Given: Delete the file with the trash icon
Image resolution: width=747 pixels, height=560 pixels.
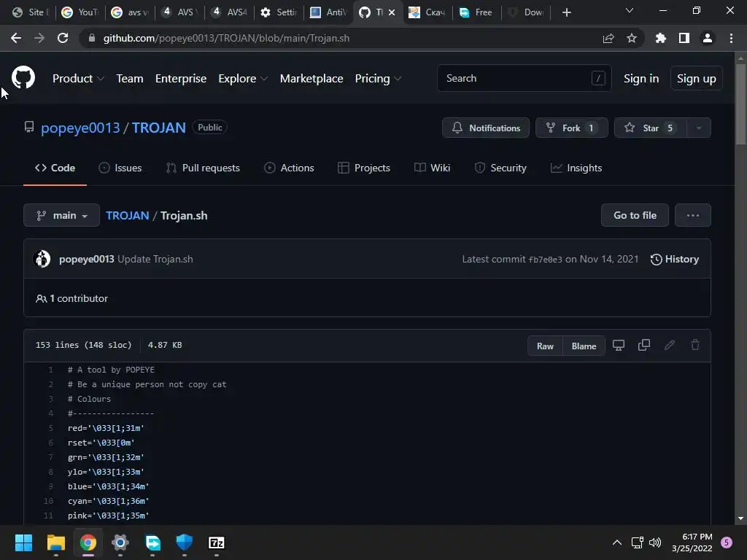Looking at the screenshot, I should 695,345.
